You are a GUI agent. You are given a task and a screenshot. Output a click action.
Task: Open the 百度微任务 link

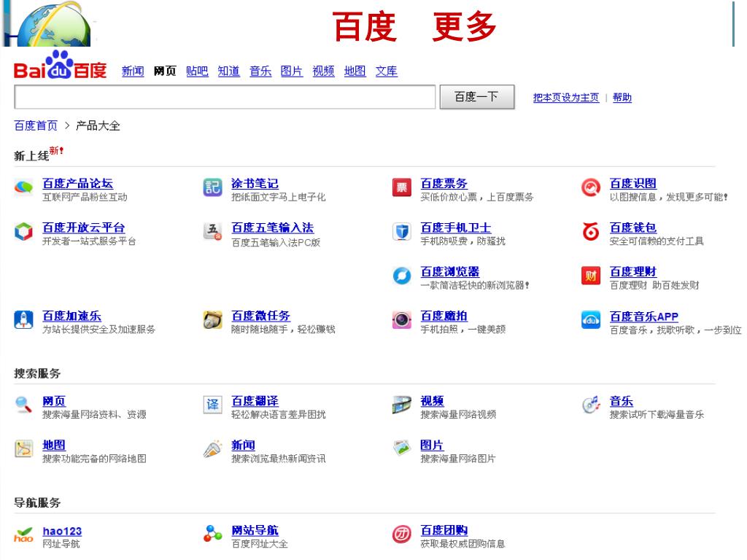(x=261, y=316)
